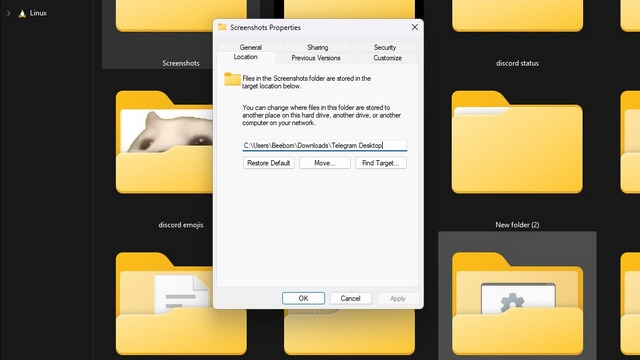640x360 pixels.
Task: Open the Security tab
Action: pyautogui.click(x=384, y=47)
